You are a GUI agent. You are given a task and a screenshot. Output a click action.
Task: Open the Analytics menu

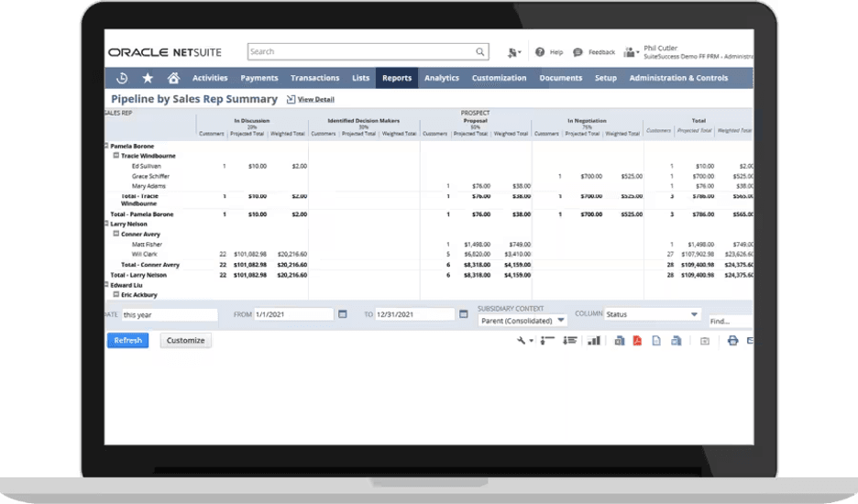pos(442,78)
